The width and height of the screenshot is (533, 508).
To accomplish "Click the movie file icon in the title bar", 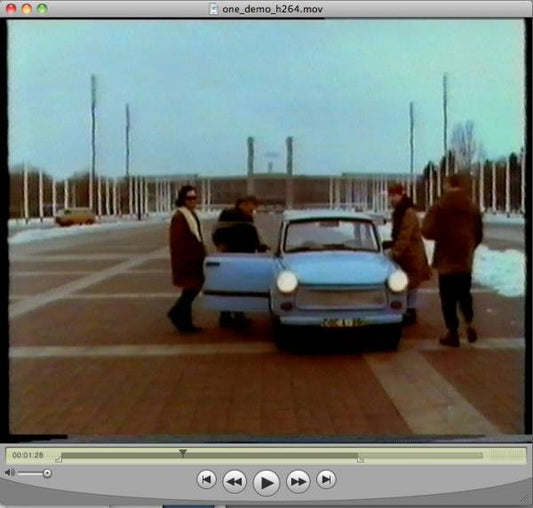I will [x=213, y=9].
